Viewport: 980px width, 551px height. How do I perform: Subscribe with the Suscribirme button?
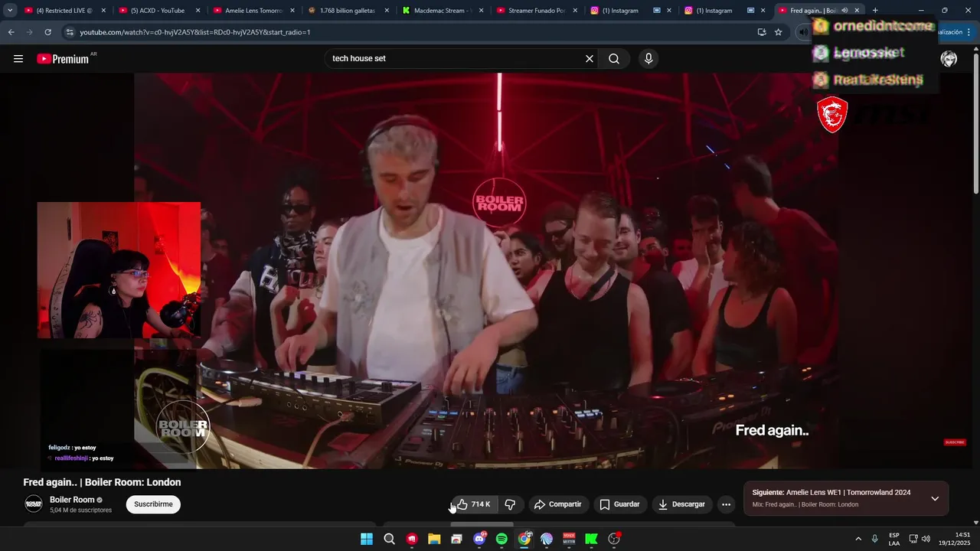pos(153,504)
